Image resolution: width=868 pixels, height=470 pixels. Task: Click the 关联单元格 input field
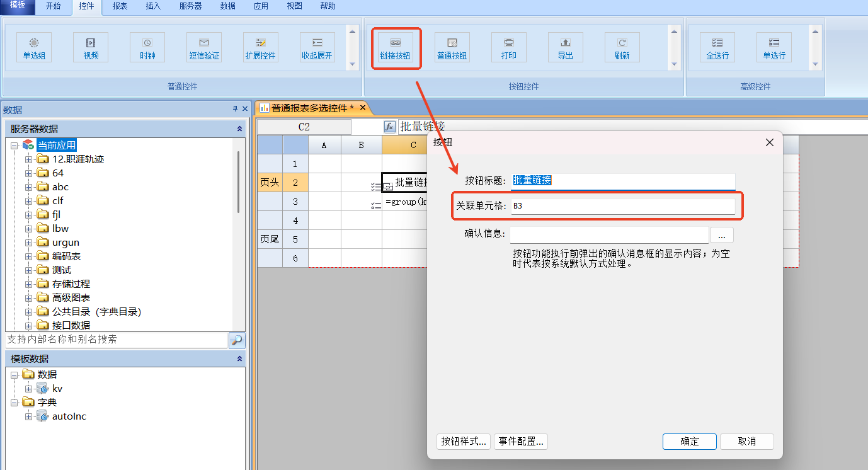pos(622,207)
